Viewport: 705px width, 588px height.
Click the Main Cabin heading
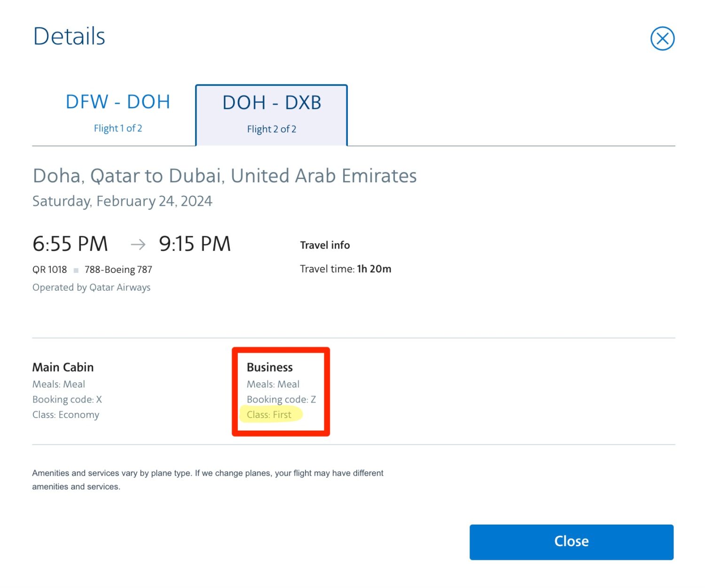coord(63,367)
